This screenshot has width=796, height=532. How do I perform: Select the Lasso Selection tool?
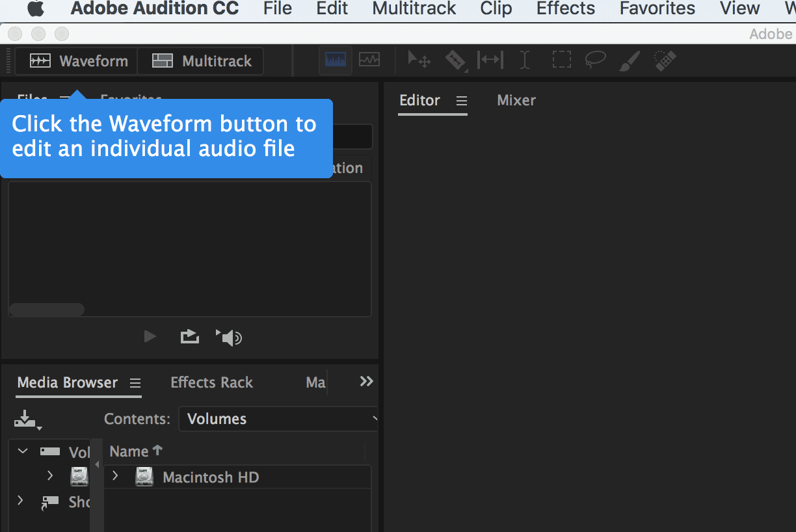(595, 60)
